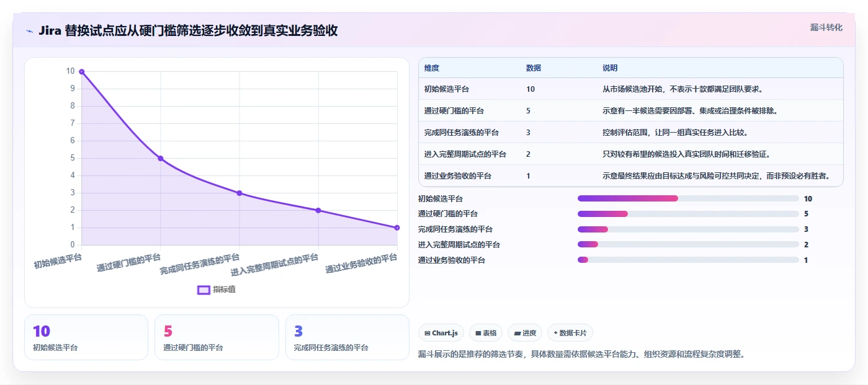Select the Chart.js tag chip

pyautogui.click(x=441, y=333)
